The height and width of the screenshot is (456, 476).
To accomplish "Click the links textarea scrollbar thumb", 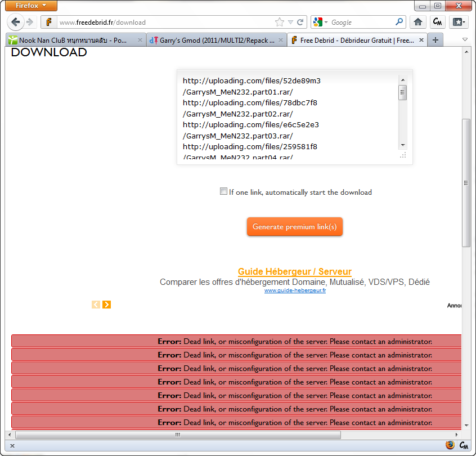I will tap(402, 92).
